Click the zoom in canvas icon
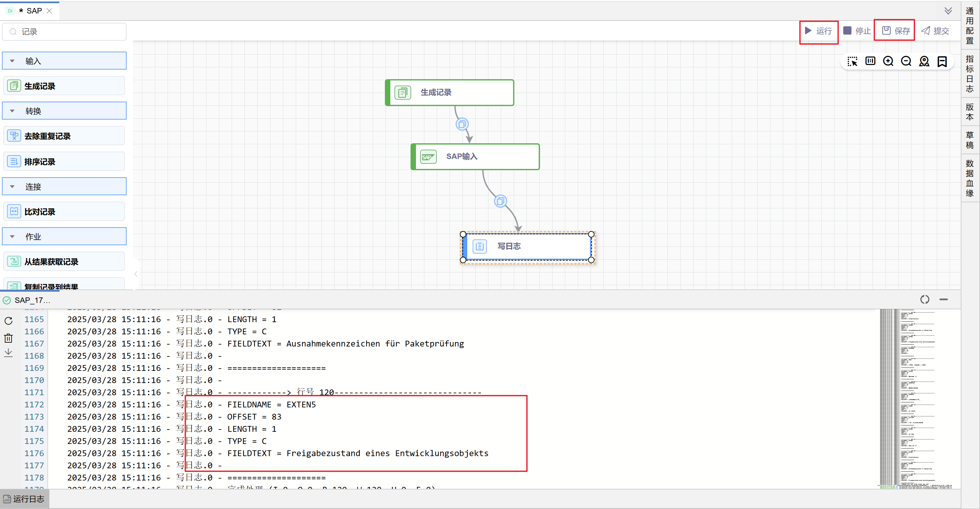 point(888,61)
